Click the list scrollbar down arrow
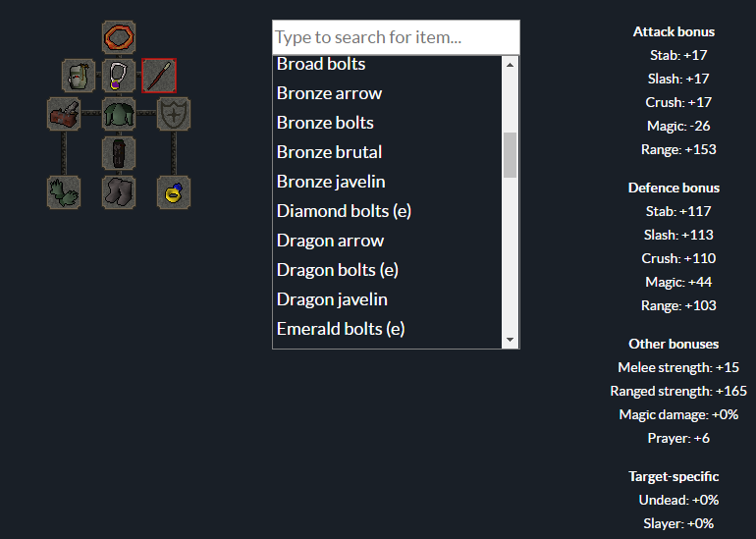The width and height of the screenshot is (756, 539). point(511,340)
